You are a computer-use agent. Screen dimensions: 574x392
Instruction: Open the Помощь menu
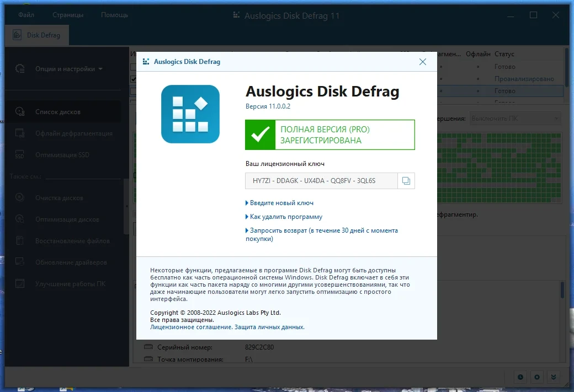[115, 15]
